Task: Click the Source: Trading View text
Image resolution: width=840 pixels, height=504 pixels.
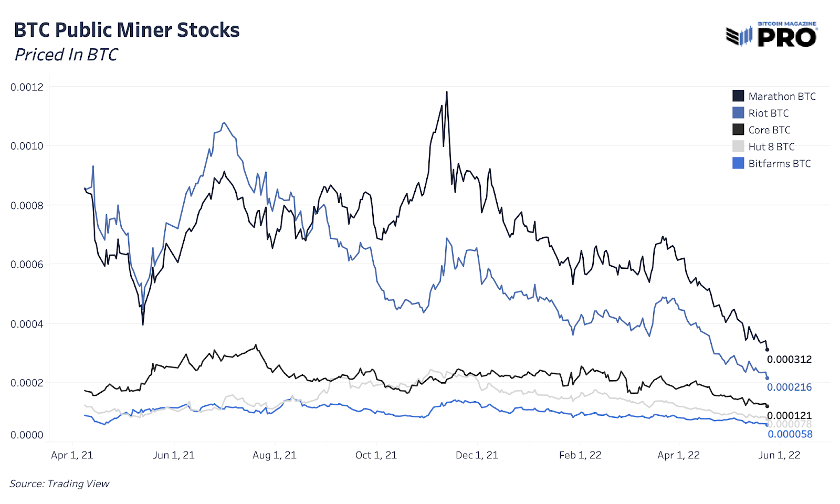Action: click(59, 484)
